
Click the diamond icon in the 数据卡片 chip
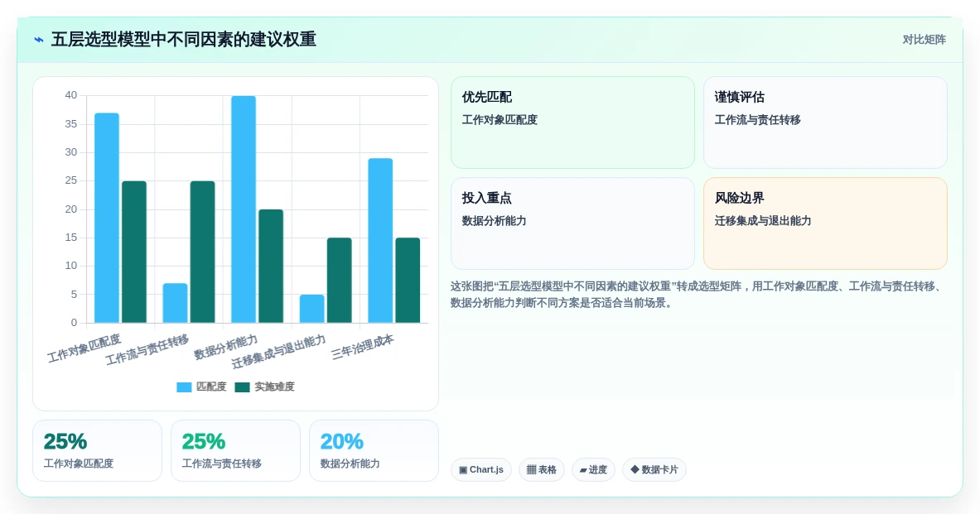click(x=635, y=469)
